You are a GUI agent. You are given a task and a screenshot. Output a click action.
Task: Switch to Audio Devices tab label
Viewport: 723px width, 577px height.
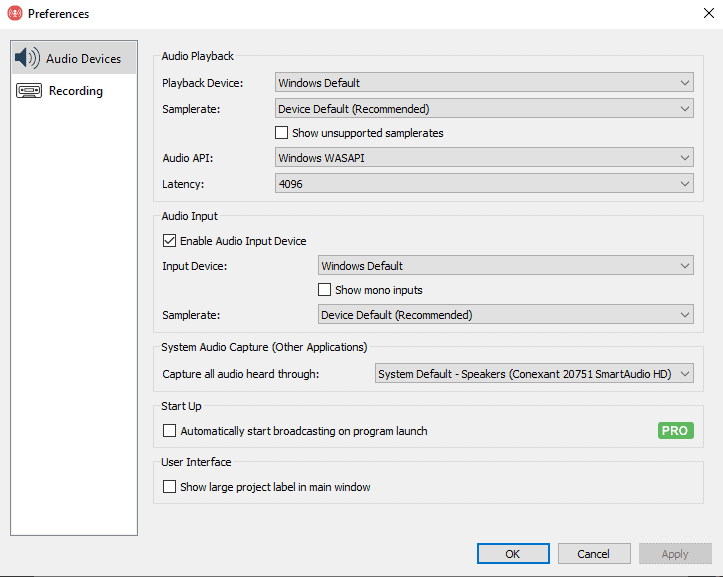(x=83, y=59)
